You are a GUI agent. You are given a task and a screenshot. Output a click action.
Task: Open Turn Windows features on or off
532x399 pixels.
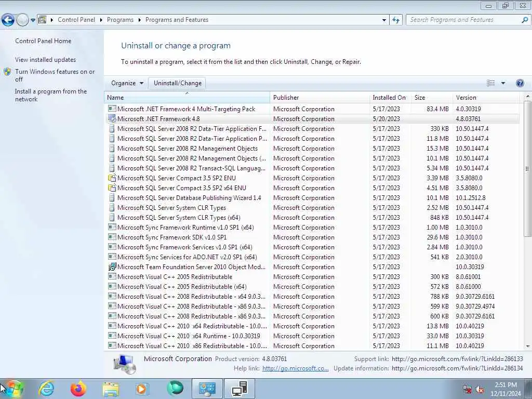tap(55, 75)
